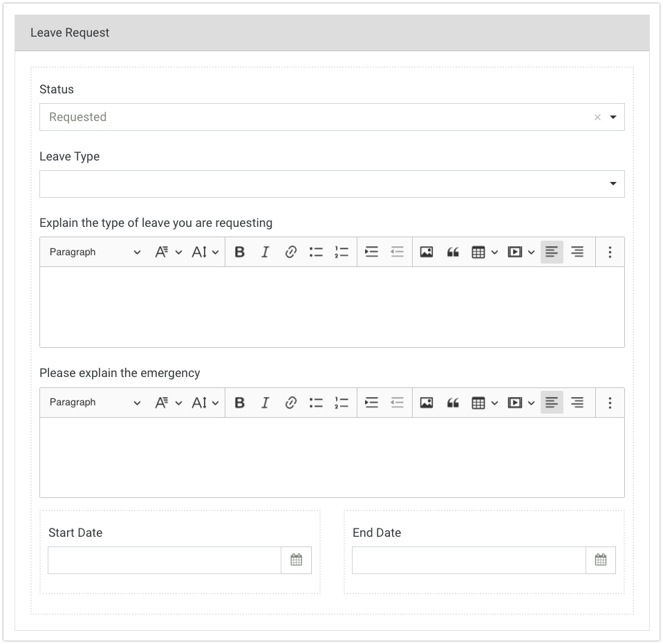663x644 pixels.
Task: Right-align text in the leave type editor
Action: 577,252
